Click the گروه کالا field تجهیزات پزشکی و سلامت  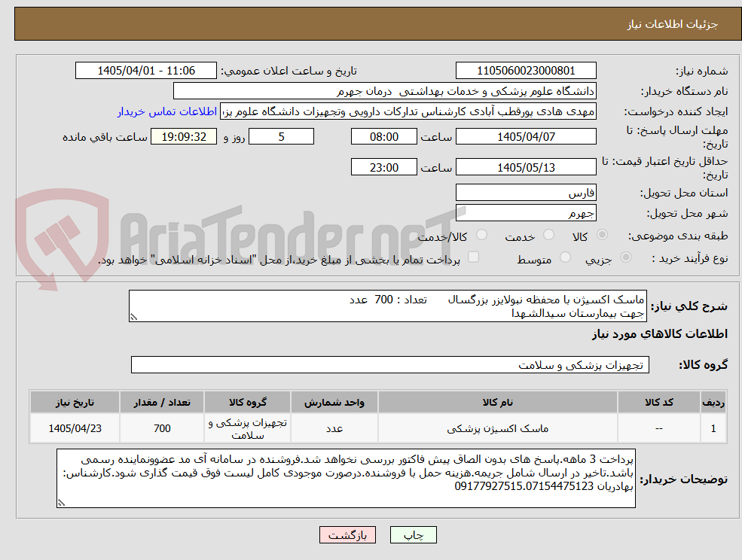[x=390, y=364]
